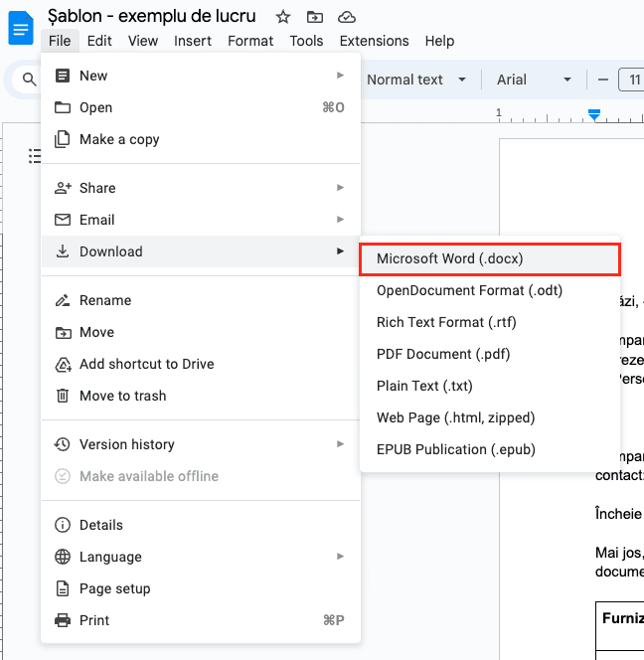Select Make a copy
The height and width of the screenshot is (660, 644).
pyautogui.click(x=201, y=139)
